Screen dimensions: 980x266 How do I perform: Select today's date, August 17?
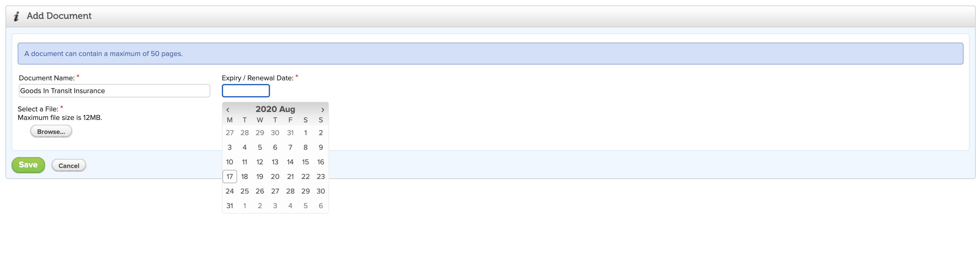[229, 176]
